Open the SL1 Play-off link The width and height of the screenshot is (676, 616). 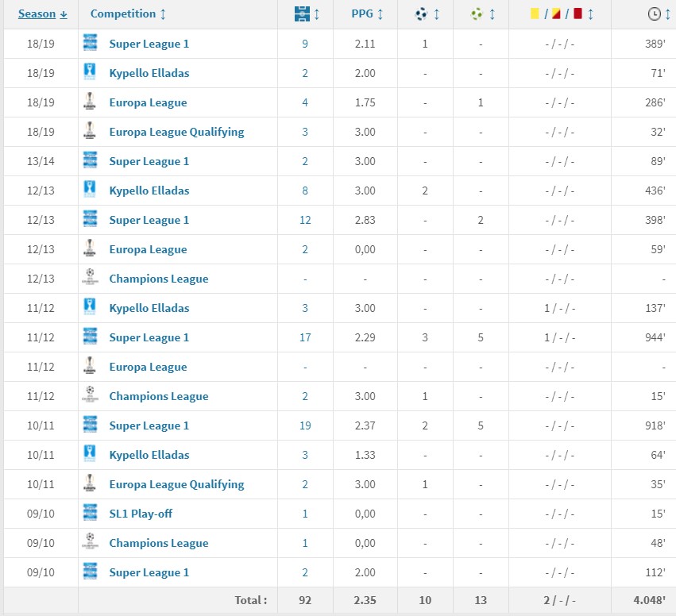(141, 514)
